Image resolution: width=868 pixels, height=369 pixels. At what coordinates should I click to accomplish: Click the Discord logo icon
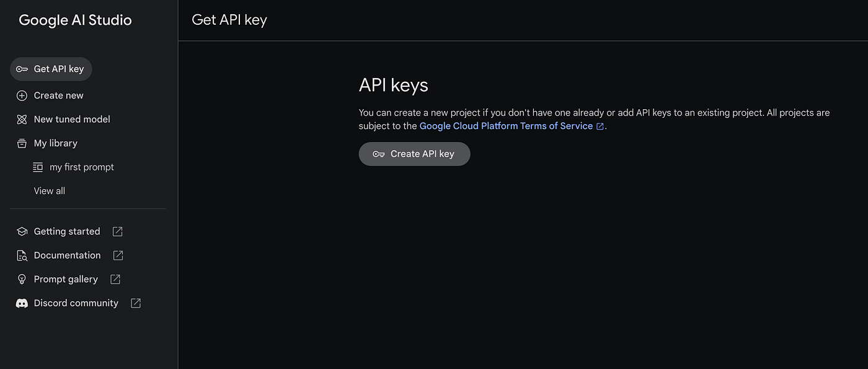(x=22, y=303)
